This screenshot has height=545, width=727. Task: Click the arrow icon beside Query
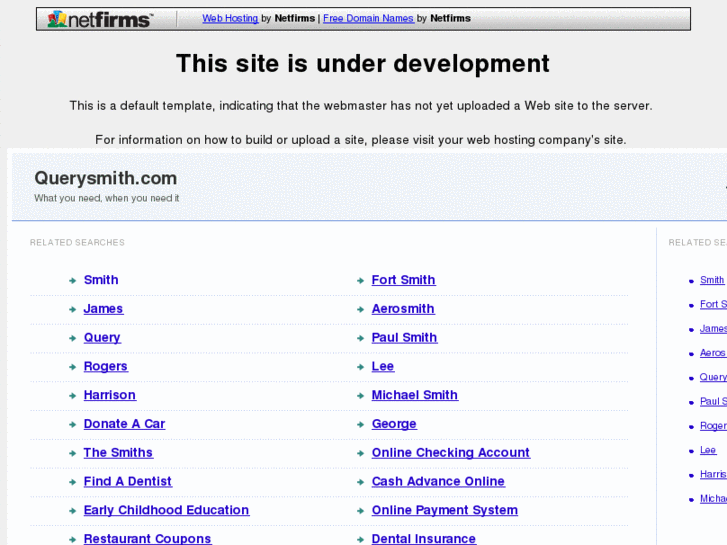point(72,338)
